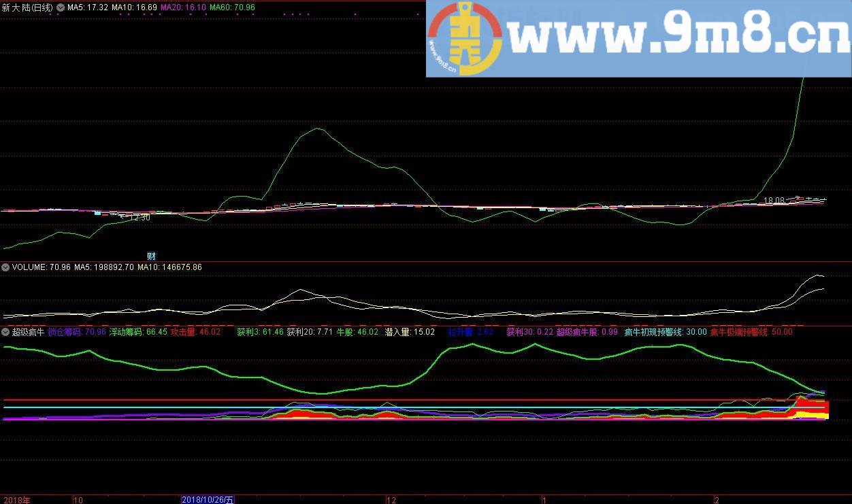
Task: Click the 锁仓筹码: 70.96 value
Action: (77, 332)
